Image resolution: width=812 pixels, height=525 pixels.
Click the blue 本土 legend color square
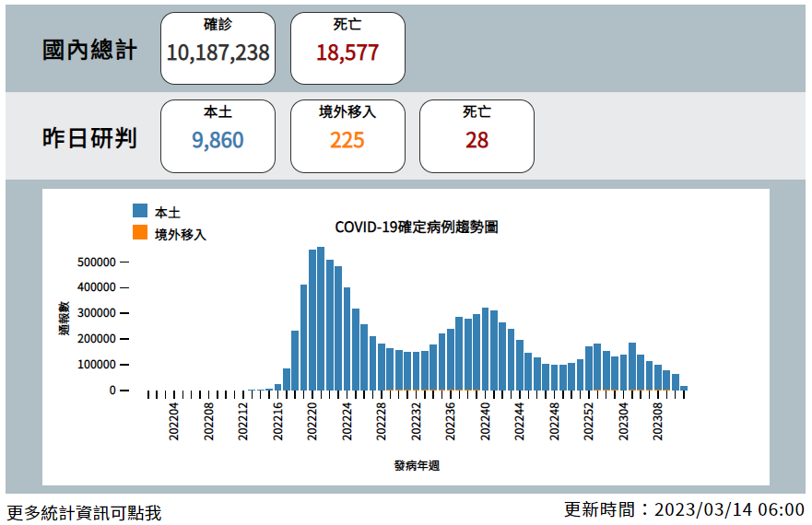click(x=140, y=211)
